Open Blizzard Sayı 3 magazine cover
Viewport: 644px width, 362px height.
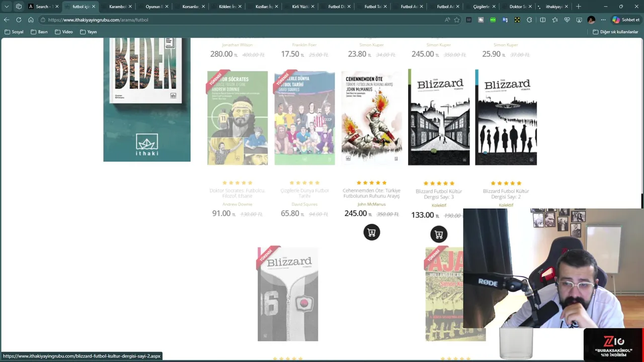click(439, 118)
